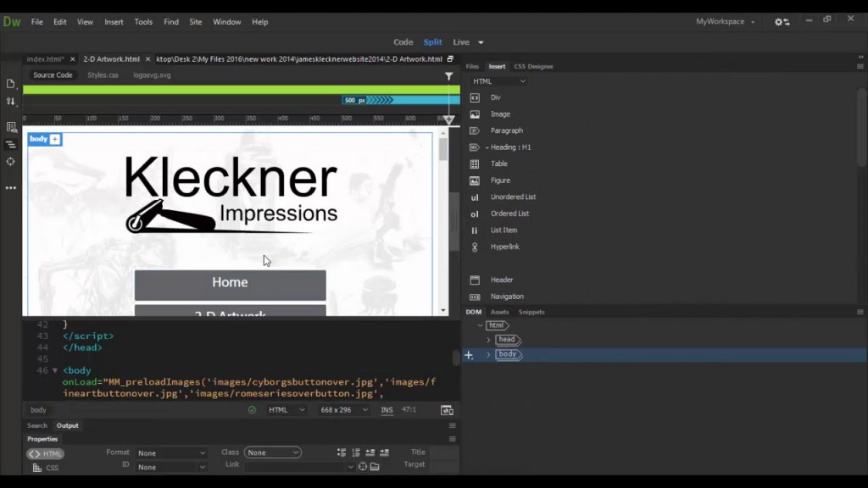
Task: Click the File Management icon in left toolbar
Action: pos(10,100)
